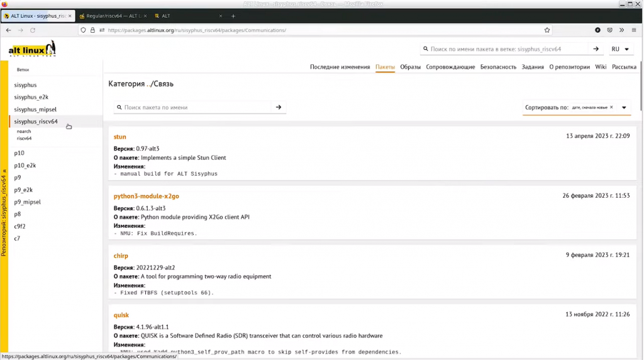Select the p10 branch
Image resolution: width=644 pixels, height=360 pixels.
tap(19, 153)
